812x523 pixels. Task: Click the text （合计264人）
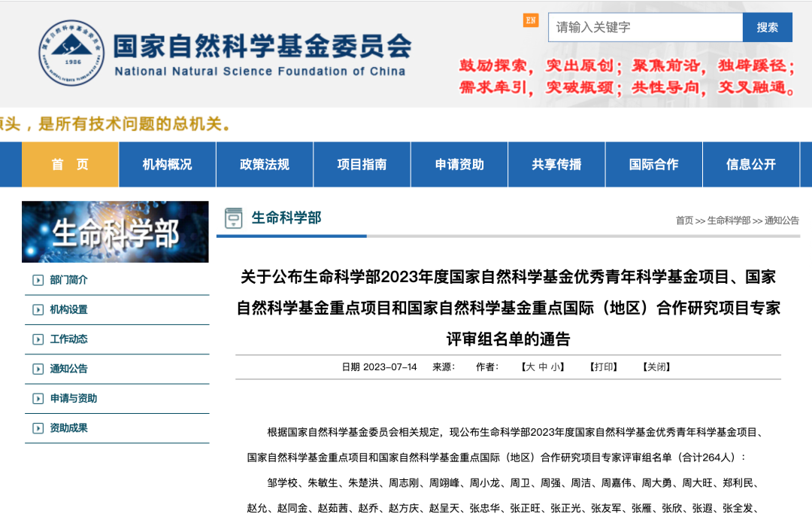(x=706, y=458)
